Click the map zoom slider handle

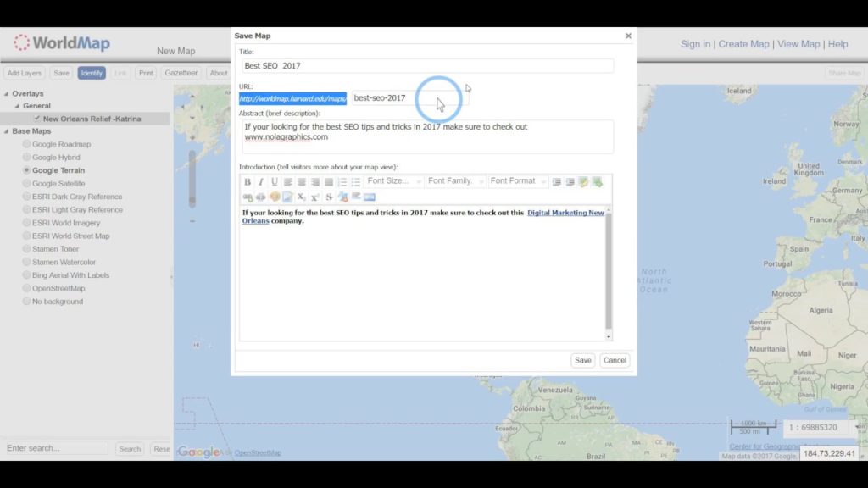pos(192,200)
